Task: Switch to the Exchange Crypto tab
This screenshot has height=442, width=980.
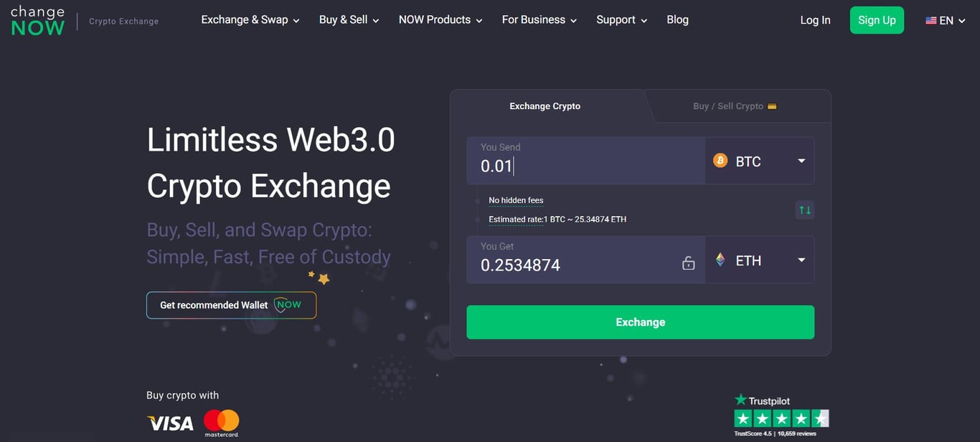Action: pos(545,105)
